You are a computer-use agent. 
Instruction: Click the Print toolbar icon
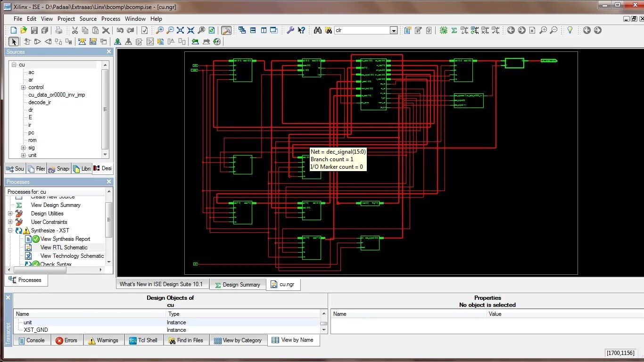[x=59, y=30]
